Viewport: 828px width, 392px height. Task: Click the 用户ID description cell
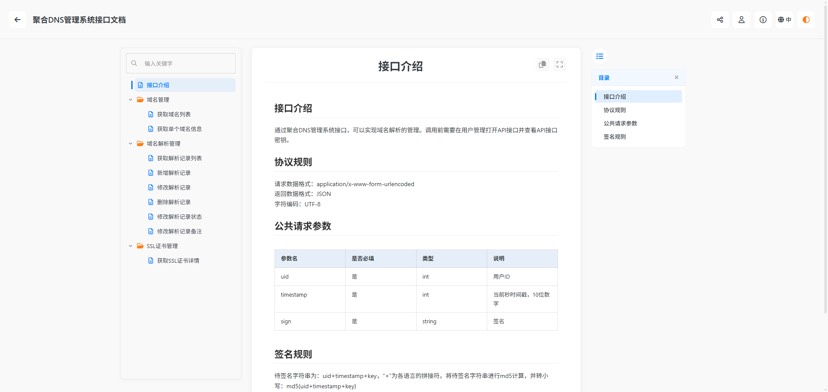(522, 277)
